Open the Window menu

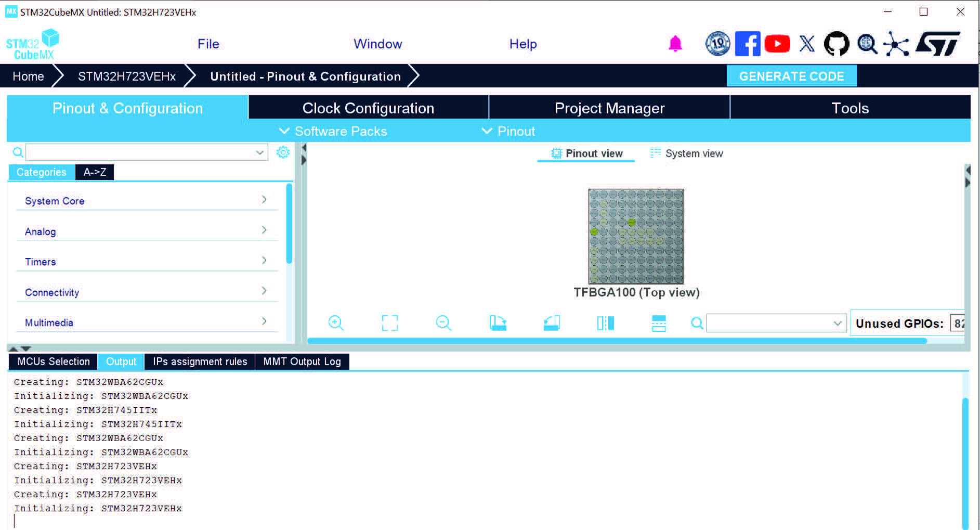tap(378, 44)
